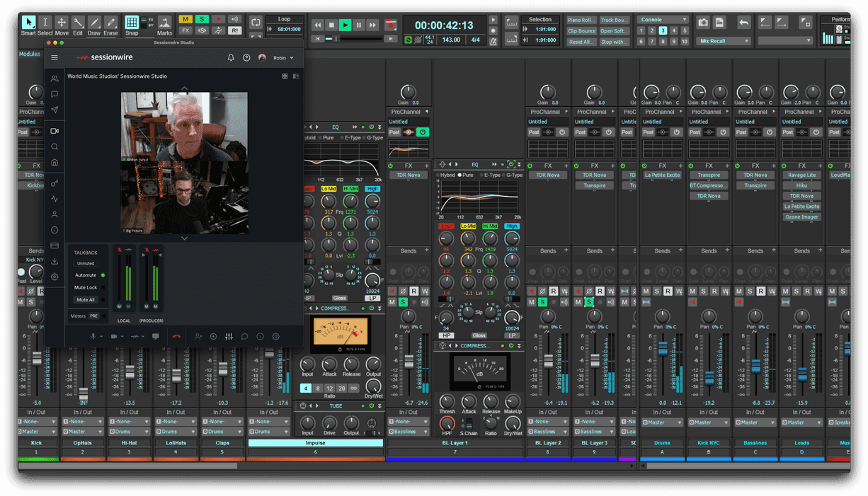The height and width of the screenshot is (496, 868).
Task: Select the Draw tool
Action: (94, 23)
